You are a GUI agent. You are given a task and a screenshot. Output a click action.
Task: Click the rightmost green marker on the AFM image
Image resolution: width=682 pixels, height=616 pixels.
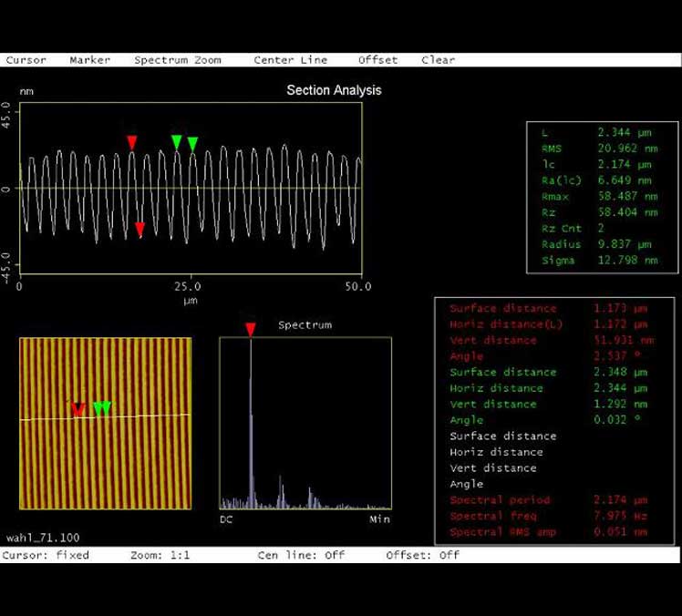[107, 407]
